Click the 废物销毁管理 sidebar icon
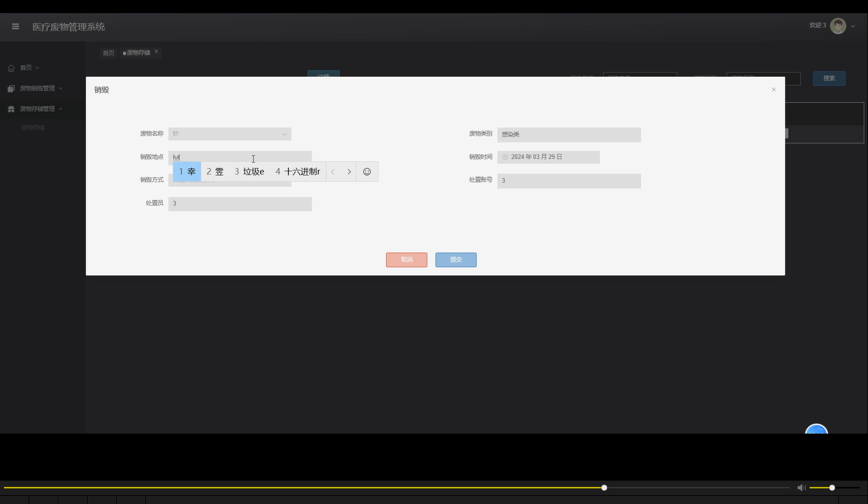The image size is (868, 504). (x=11, y=89)
